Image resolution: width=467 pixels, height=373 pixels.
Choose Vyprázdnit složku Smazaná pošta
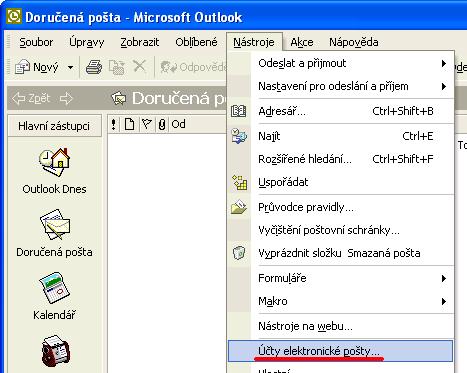tap(341, 253)
